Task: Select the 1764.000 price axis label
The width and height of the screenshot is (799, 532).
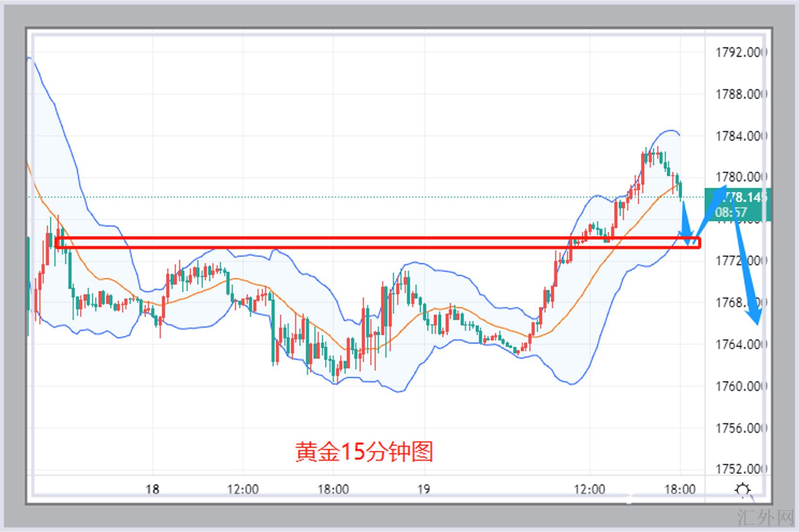Action: point(741,345)
